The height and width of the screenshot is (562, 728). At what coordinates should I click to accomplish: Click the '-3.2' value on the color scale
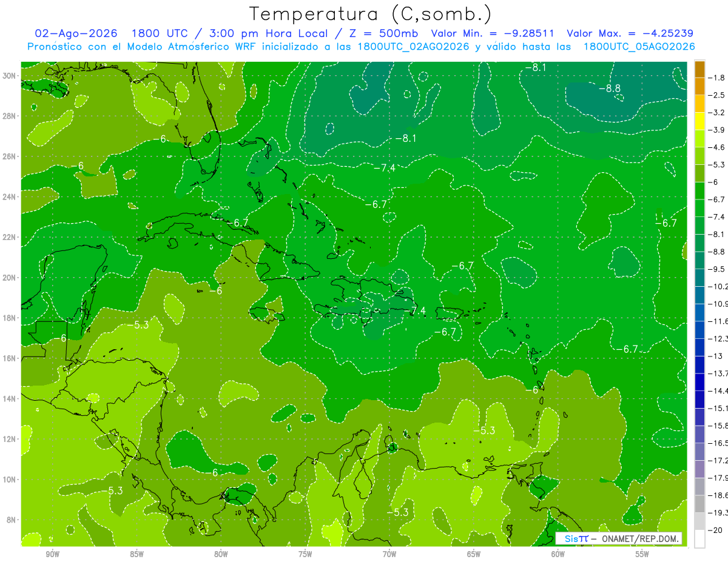click(718, 113)
